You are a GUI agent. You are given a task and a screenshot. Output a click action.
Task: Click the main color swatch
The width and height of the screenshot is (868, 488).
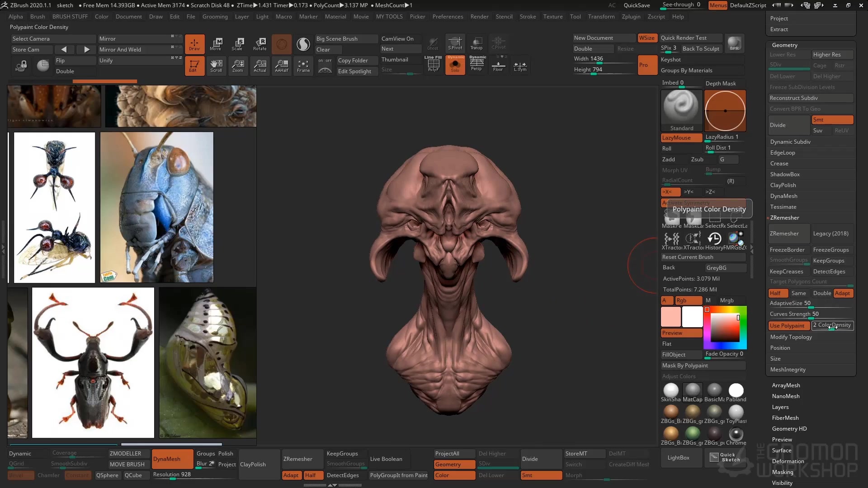(x=671, y=317)
